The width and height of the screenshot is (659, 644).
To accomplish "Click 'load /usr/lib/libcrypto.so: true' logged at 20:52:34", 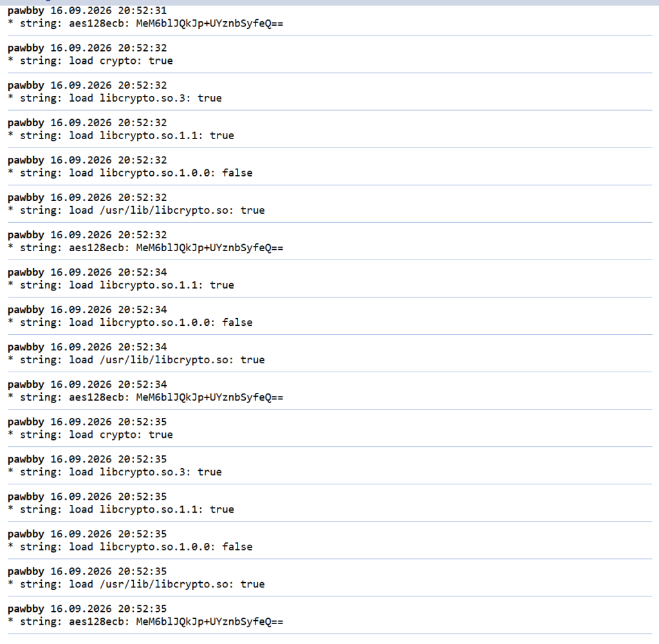I will (x=136, y=361).
